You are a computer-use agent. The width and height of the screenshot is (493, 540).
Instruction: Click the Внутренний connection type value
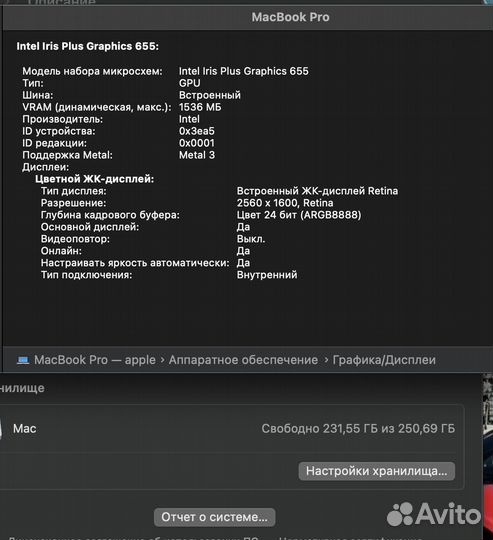pyautogui.click(x=267, y=275)
